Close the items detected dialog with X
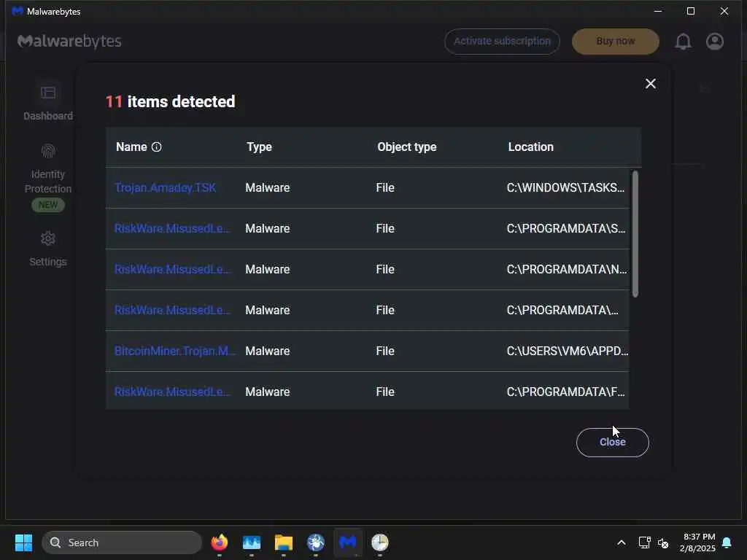747x560 pixels. [x=650, y=84]
